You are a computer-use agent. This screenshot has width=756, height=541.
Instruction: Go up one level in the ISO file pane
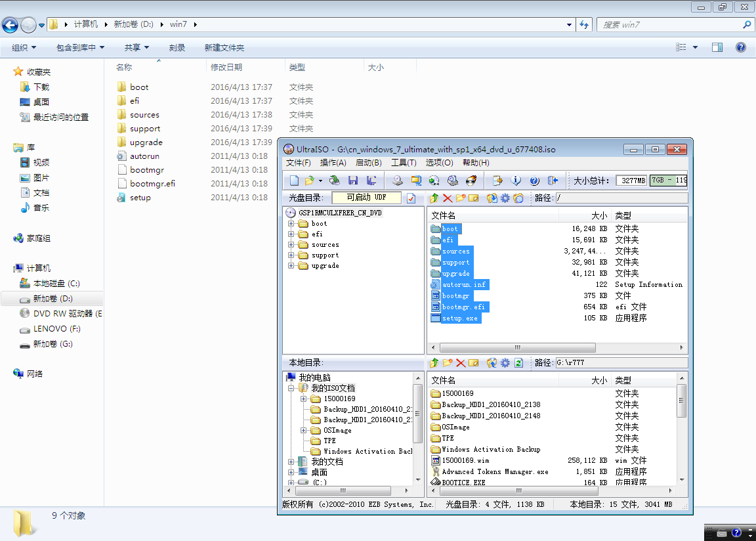(x=434, y=198)
